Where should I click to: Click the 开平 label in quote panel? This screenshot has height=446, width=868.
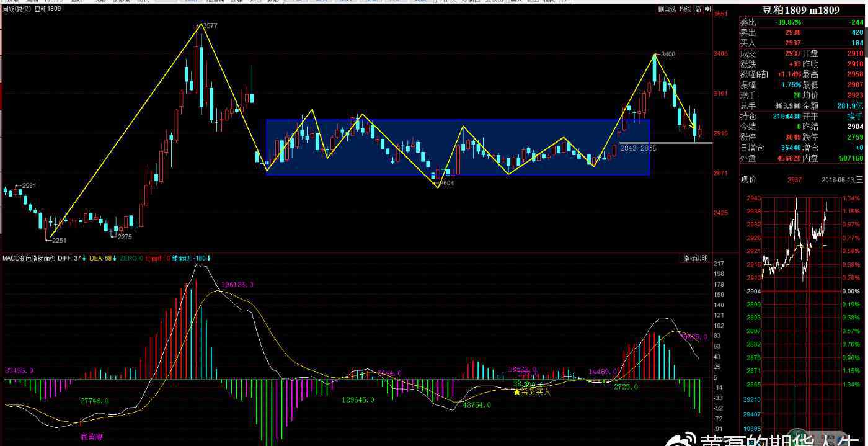click(810, 117)
